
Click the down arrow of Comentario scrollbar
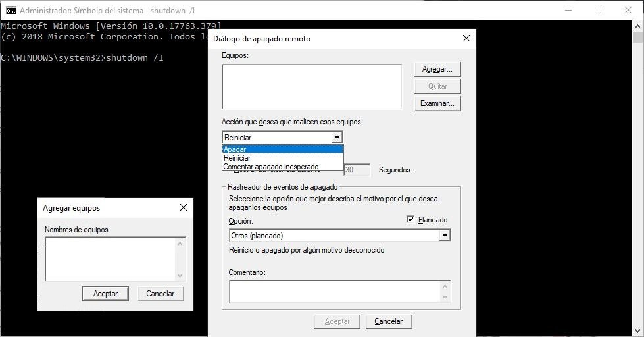[x=445, y=297]
